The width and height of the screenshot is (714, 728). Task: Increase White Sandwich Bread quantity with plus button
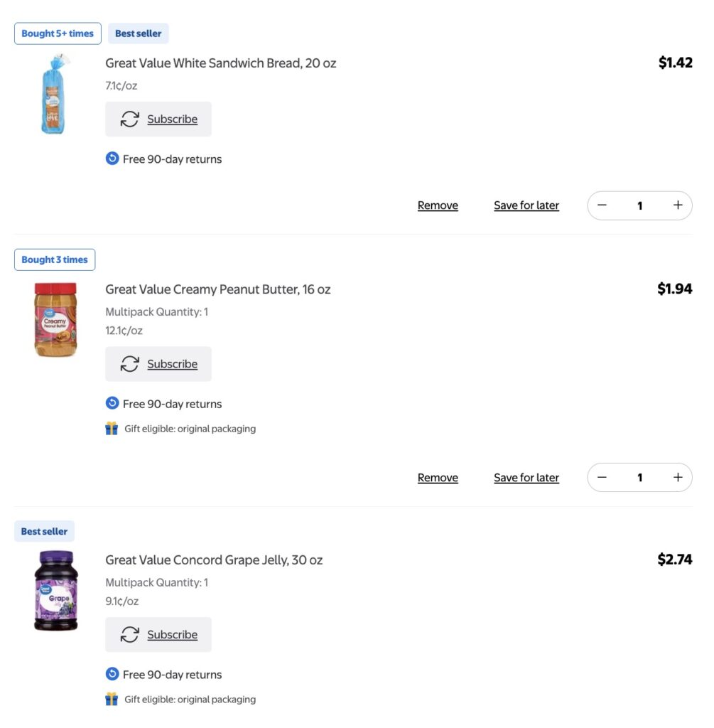678,205
